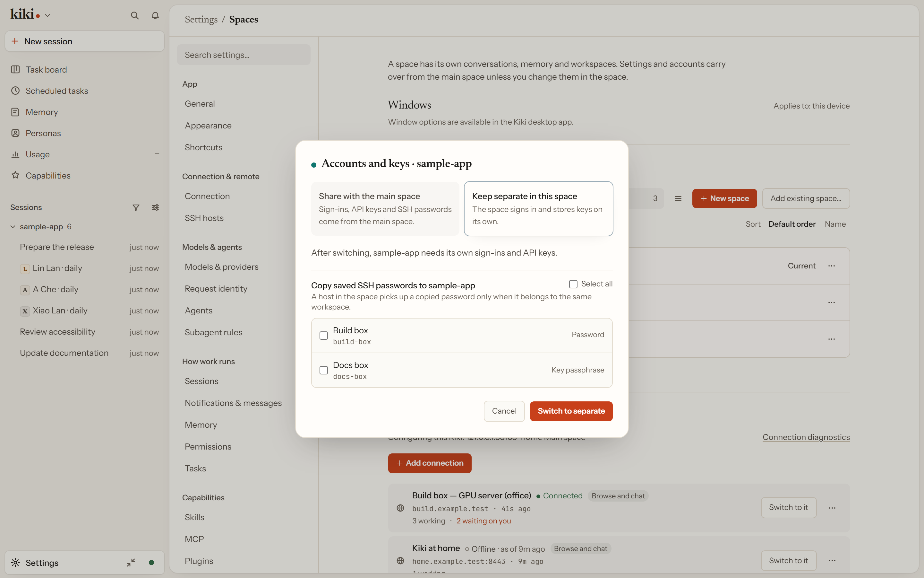Choose Keep separate in this space

pos(538,209)
